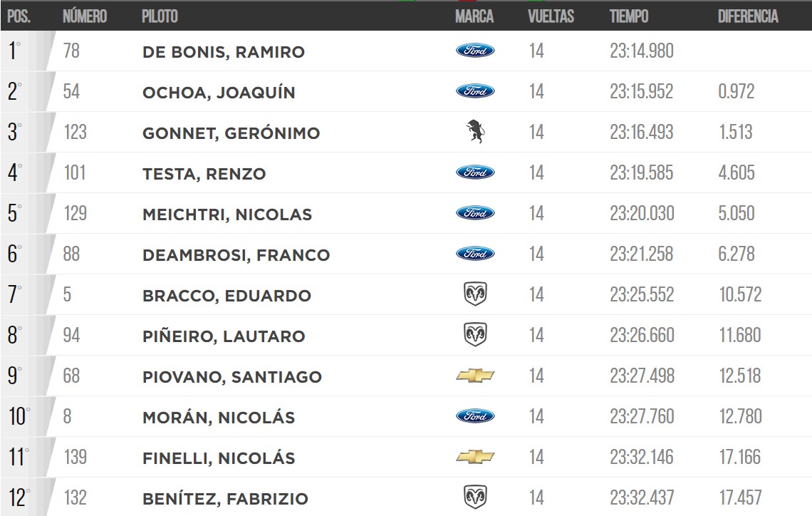Viewport: 812px width, 516px height.
Task: Click the Ford logo for Testa, Renzo
Action: point(475,172)
